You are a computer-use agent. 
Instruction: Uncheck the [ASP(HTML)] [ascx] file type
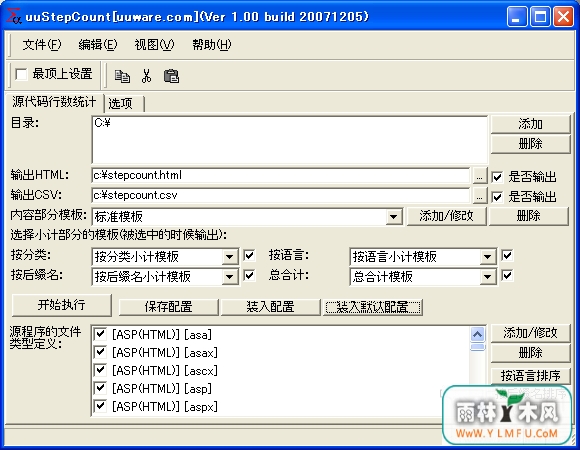pyautogui.click(x=100, y=370)
